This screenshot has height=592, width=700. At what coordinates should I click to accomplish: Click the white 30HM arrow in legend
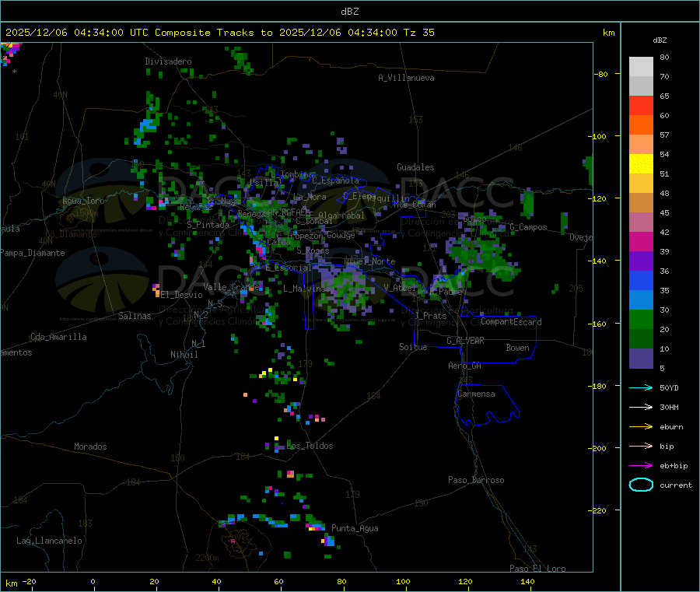(x=641, y=407)
